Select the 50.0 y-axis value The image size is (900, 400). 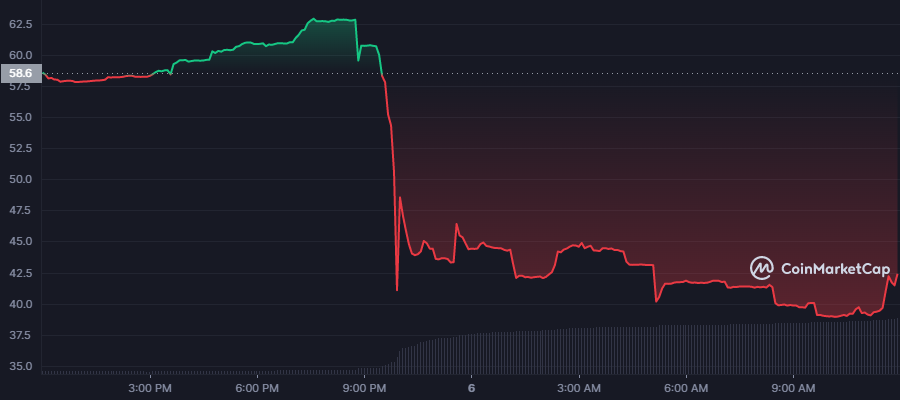click(21, 180)
